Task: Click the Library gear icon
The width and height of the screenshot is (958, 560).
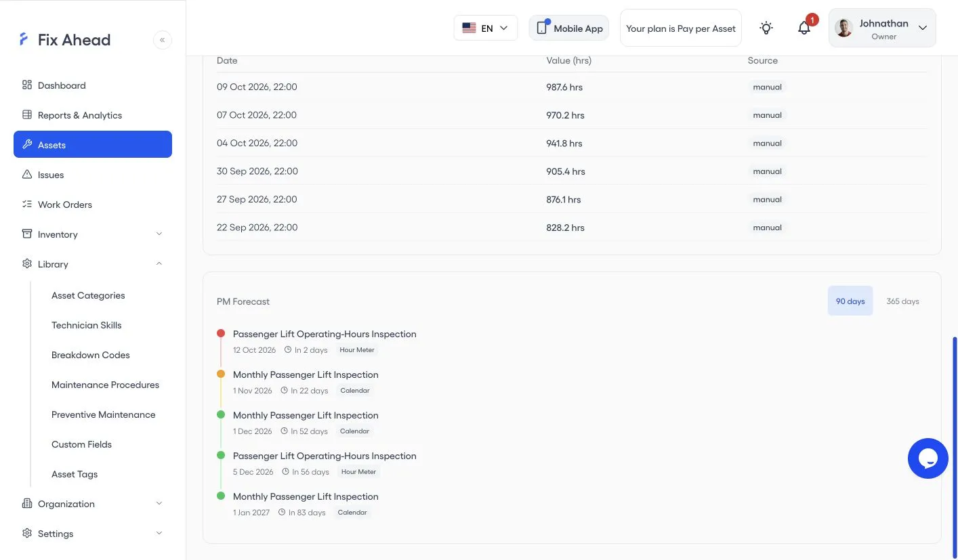Action: click(x=27, y=263)
